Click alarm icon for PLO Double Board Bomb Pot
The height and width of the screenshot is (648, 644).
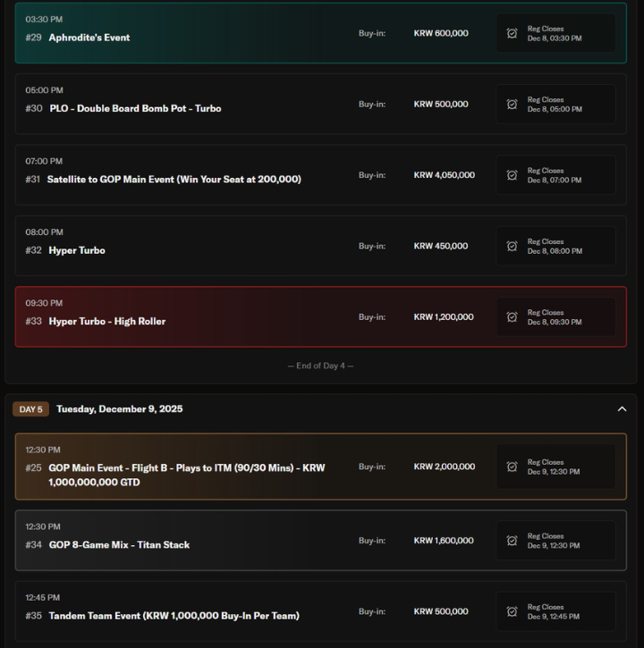point(512,105)
